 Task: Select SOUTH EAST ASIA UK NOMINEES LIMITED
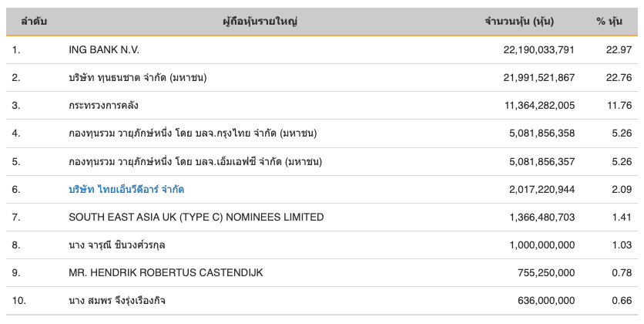tap(196, 217)
